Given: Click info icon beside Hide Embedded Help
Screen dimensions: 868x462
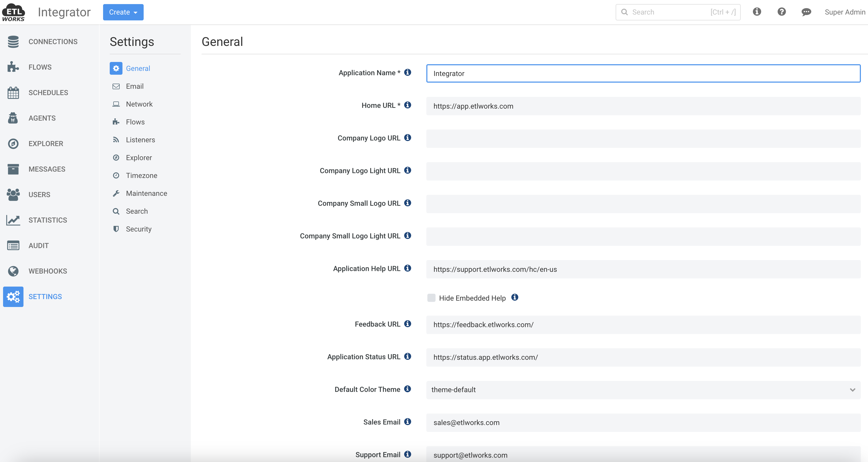Looking at the screenshot, I should [x=515, y=297].
